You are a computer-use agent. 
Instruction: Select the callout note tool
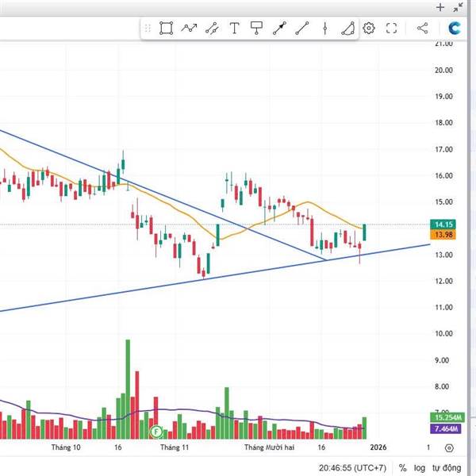tap(256, 28)
